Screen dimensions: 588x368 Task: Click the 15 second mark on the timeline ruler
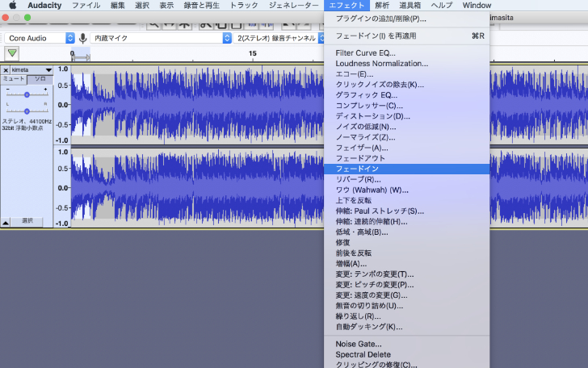click(252, 53)
